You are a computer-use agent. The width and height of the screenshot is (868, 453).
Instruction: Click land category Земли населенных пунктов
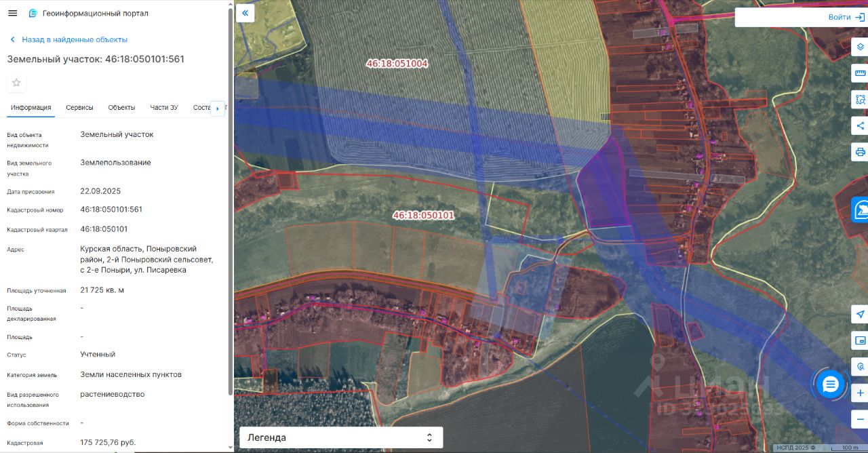tap(131, 374)
